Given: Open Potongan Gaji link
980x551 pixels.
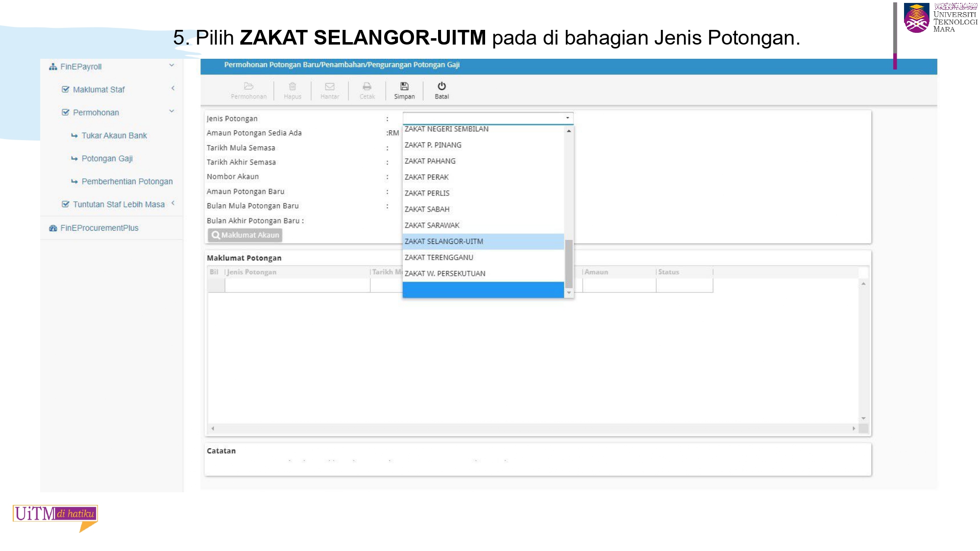Looking at the screenshot, I should (x=107, y=159).
